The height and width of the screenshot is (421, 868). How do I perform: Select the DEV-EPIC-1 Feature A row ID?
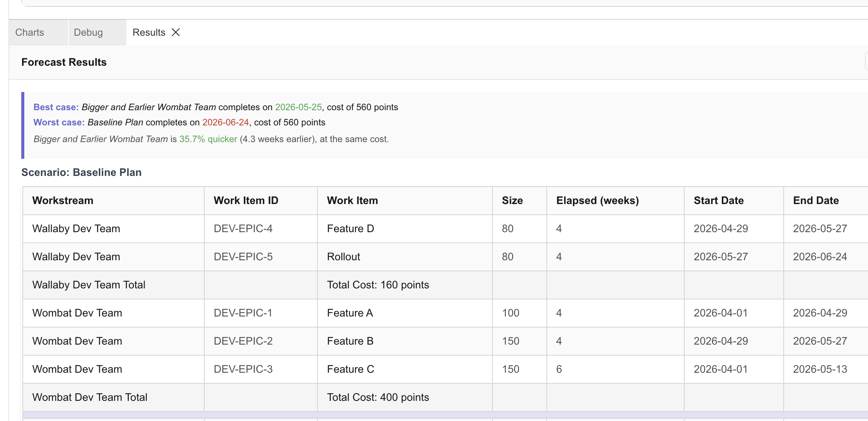(243, 313)
